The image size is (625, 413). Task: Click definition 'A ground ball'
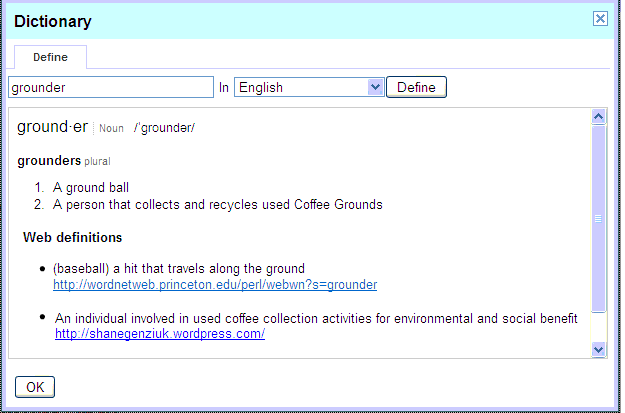91,187
